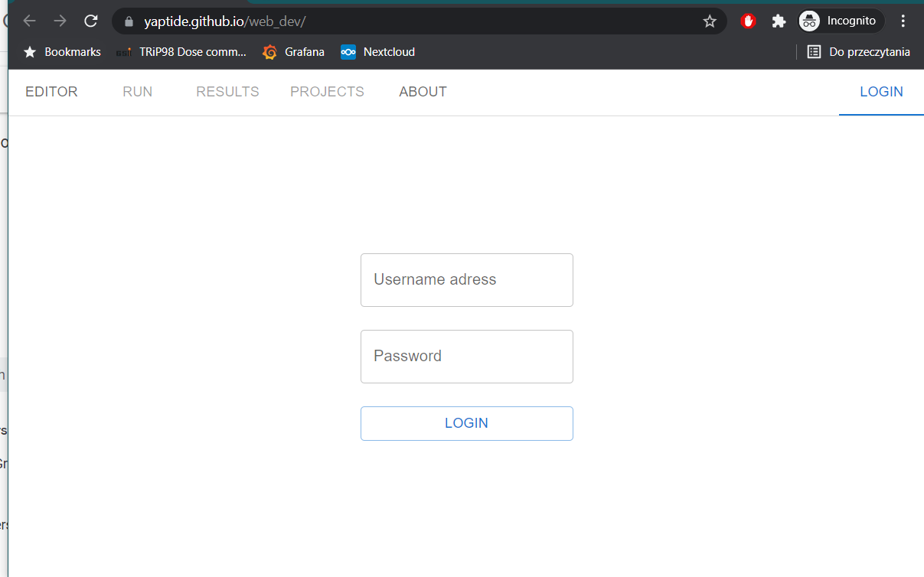The width and height of the screenshot is (924, 577).
Task: Click the site security padlock icon
Action: click(128, 21)
